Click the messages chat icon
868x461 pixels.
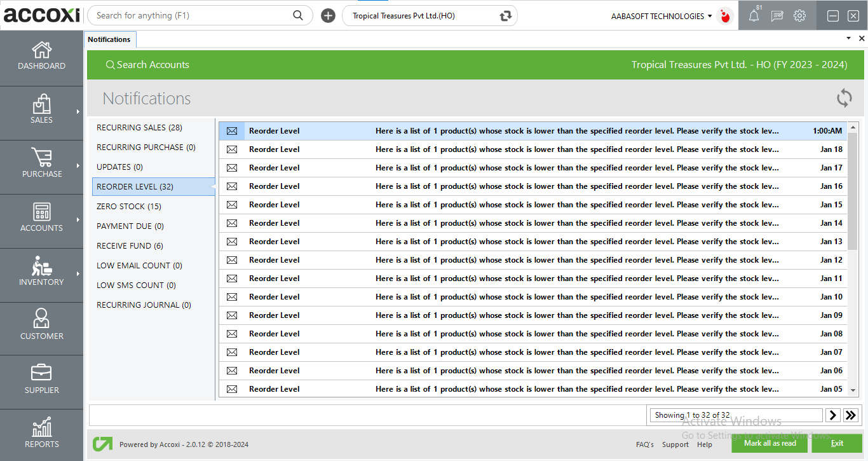(776, 17)
